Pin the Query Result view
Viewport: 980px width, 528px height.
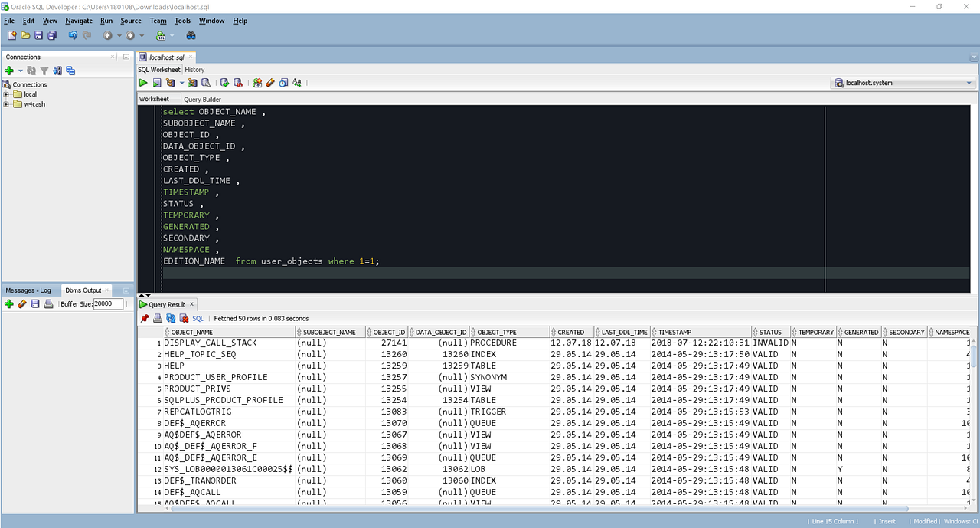point(145,317)
